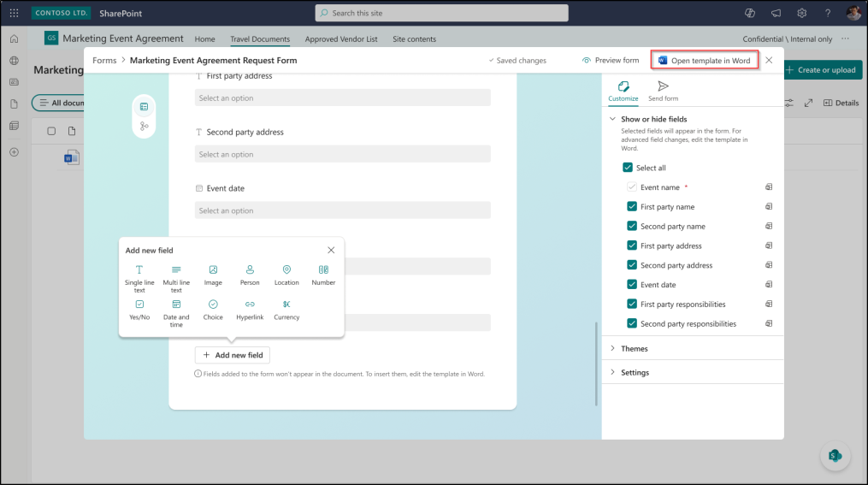
Task: Open the My lists icon in left rail
Action: click(x=15, y=126)
